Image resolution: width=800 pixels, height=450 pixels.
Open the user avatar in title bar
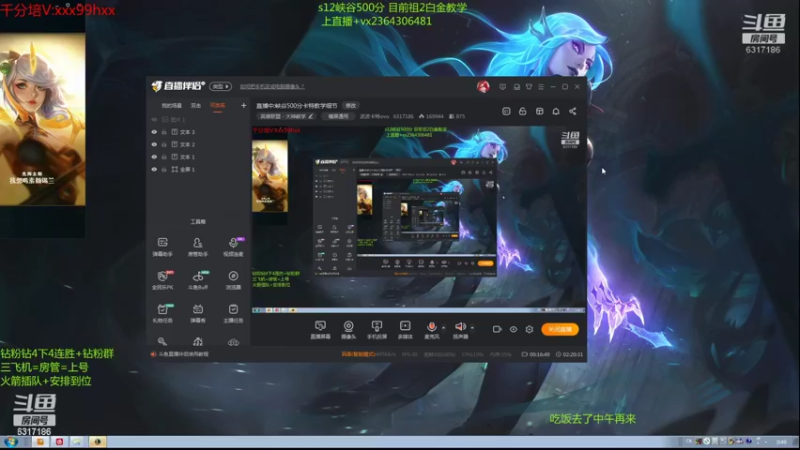click(483, 86)
